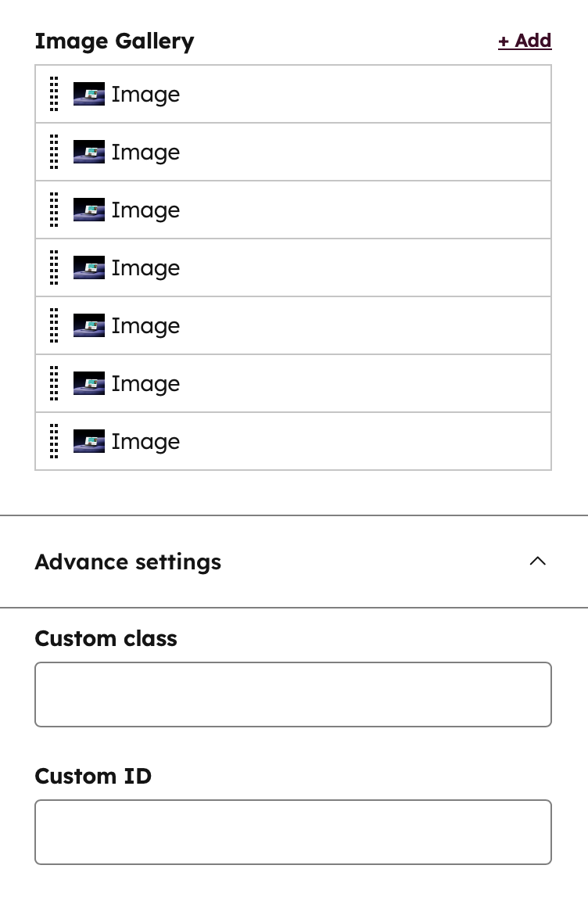Open the sixth Image item label

pyautogui.click(x=146, y=384)
